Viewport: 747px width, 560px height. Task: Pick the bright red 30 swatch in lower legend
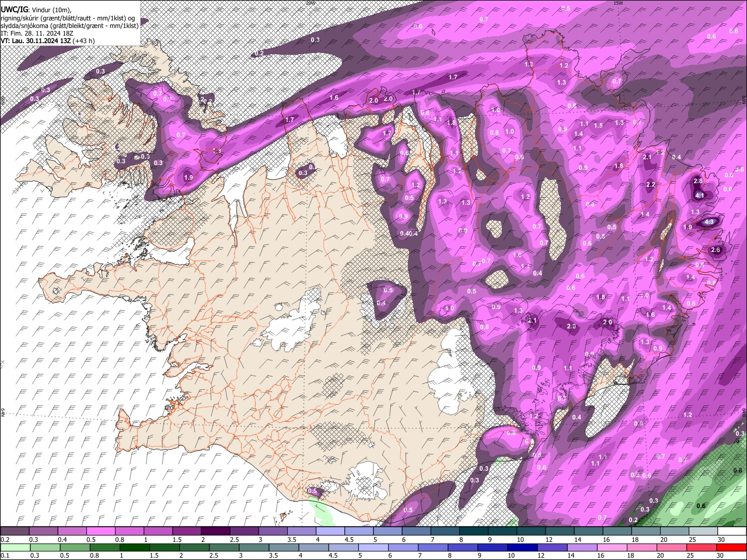(731, 547)
